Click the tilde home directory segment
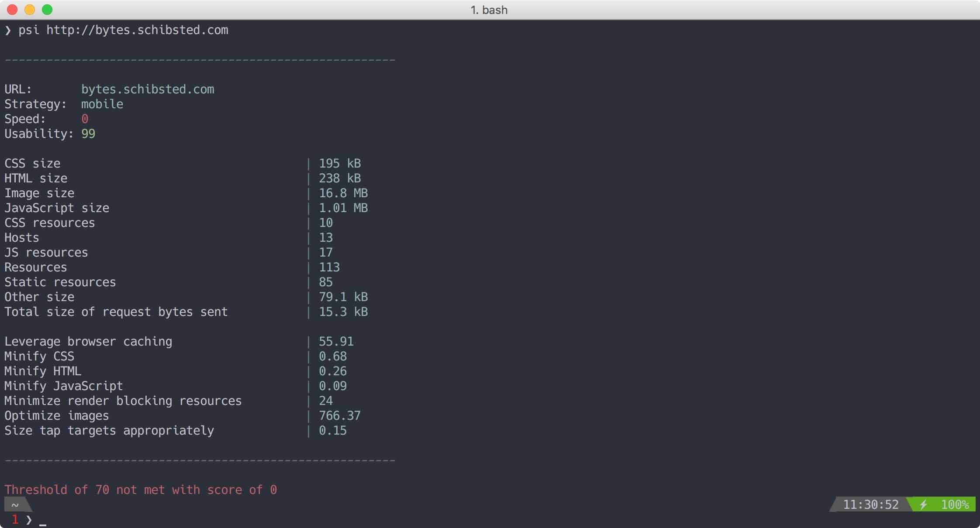 pyautogui.click(x=15, y=505)
